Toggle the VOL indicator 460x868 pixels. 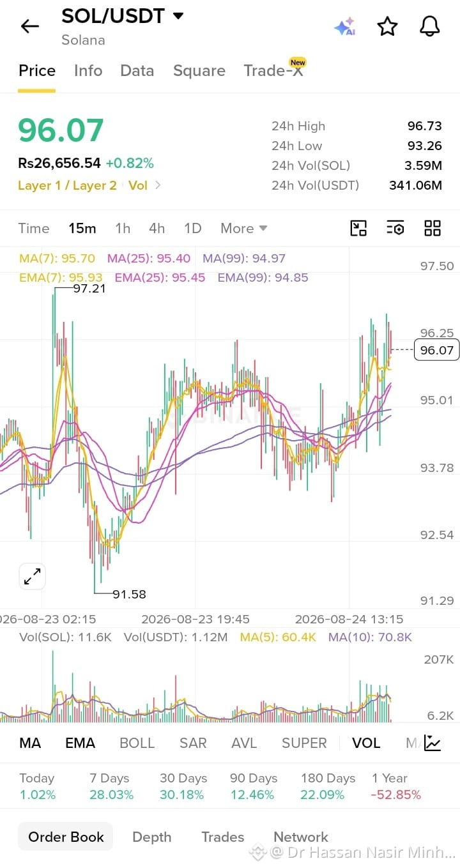click(x=366, y=743)
